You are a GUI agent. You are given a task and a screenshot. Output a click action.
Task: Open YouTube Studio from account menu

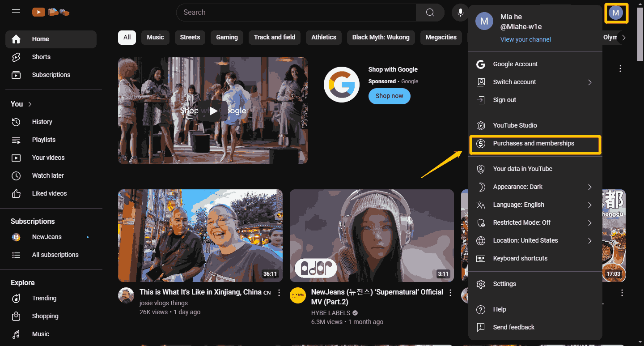click(535, 125)
